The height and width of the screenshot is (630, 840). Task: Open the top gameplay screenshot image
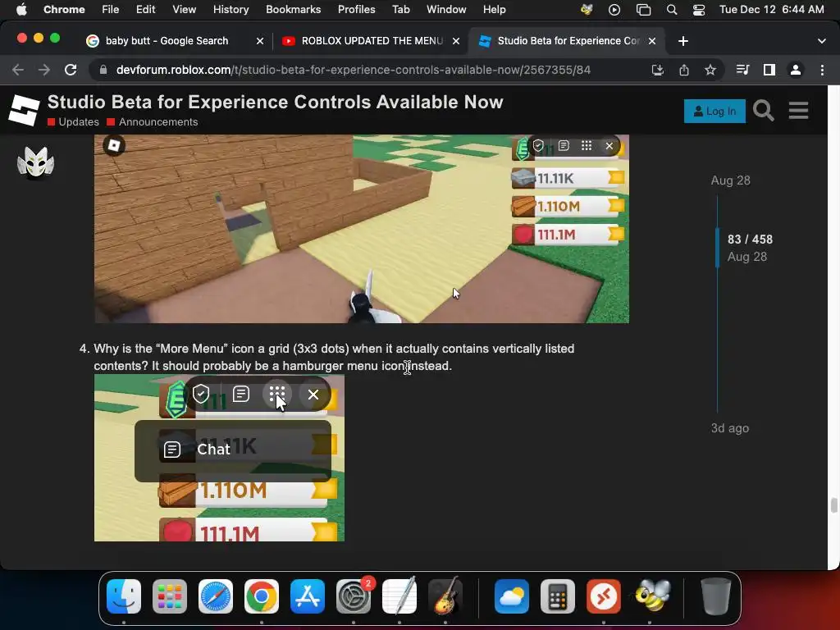click(362, 229)
